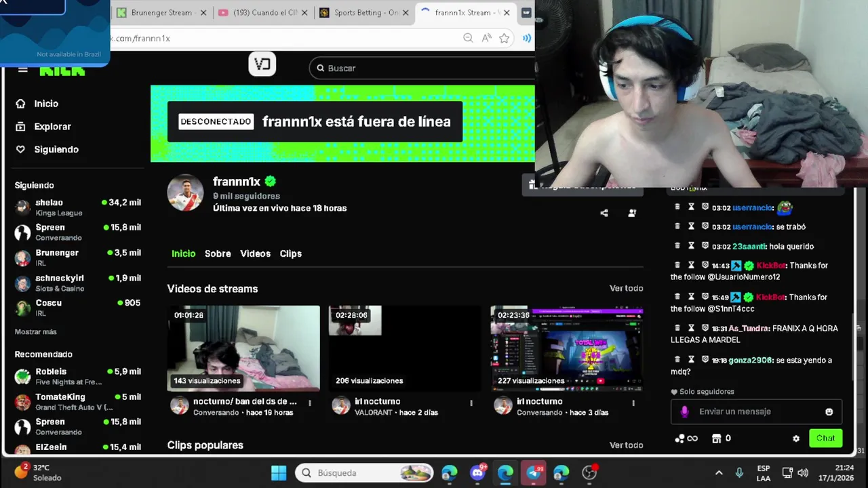Delete userrancio 'se trabó' message via trash icon
Screen dimensions: 868x488
pyautogui.click(x=677, y=226)
